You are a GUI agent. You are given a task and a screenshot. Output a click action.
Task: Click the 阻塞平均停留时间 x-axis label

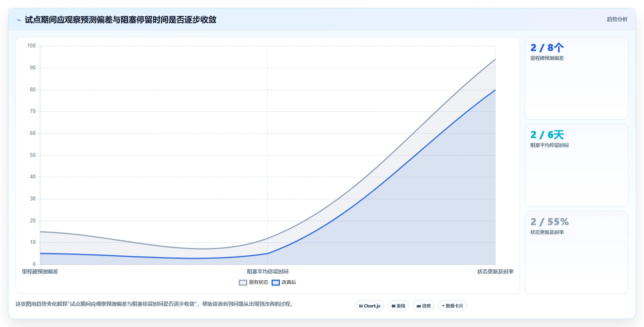[x=268, y=272]
